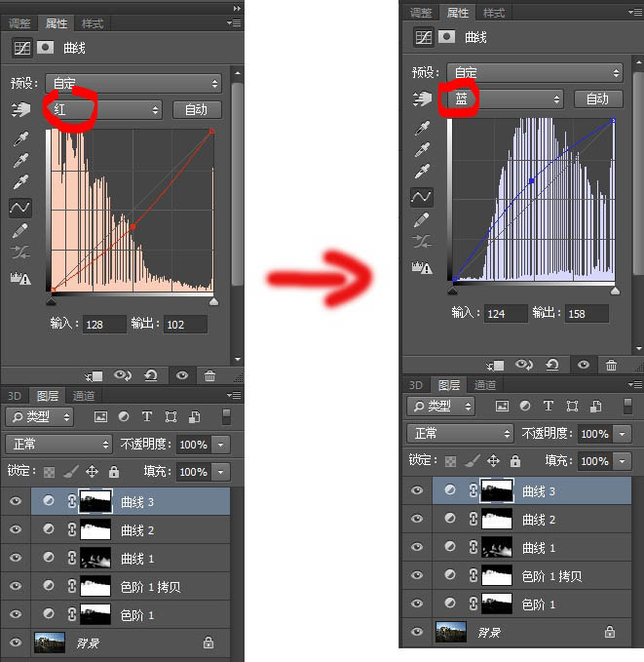
Task: Select the on-image adjustment hand tool in left panel
Action: coord(21,110)
